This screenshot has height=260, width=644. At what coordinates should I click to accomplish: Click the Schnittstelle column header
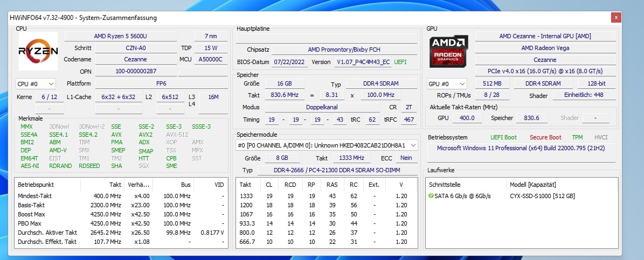[x=445, y=185]
